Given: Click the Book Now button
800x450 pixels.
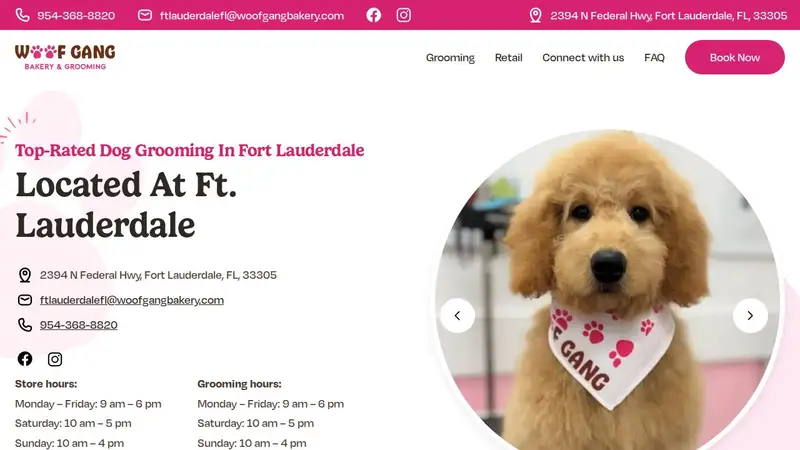Looking at the screenshot, I should click(735, 57).
